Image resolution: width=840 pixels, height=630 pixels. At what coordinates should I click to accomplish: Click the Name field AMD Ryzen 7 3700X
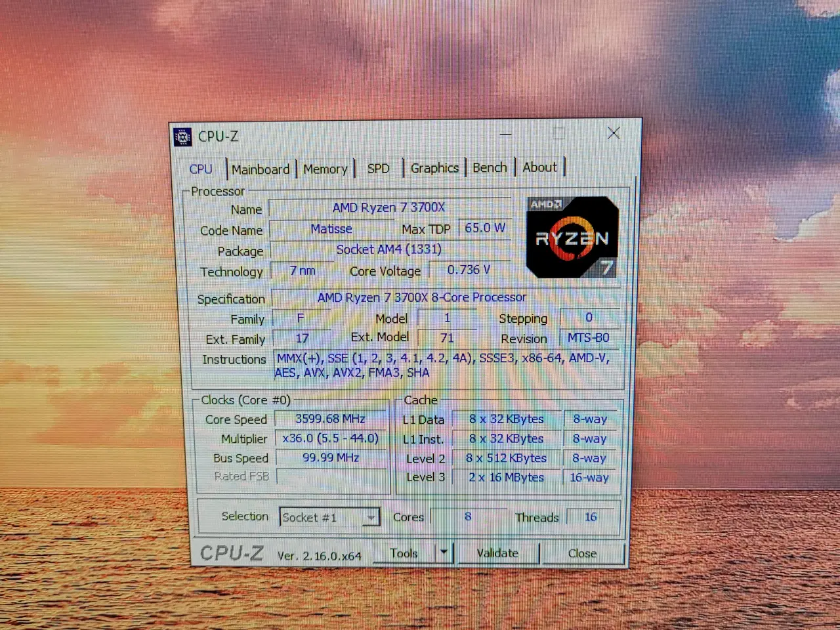[x=389, y=207]
